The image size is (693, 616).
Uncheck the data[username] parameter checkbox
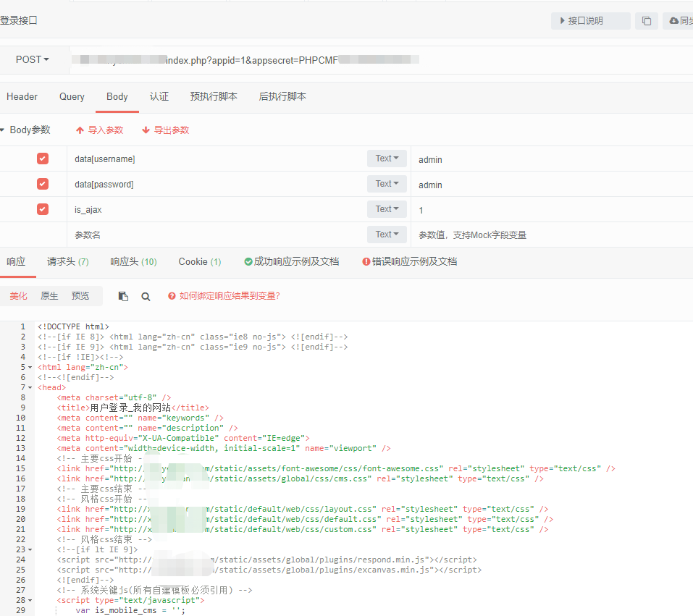[43, 159]
